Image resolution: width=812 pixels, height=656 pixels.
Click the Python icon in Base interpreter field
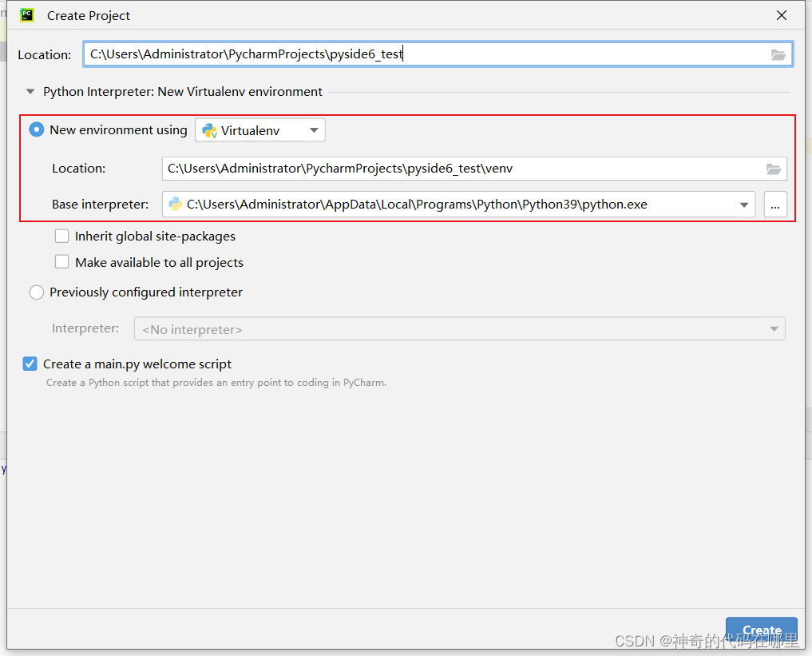pyautogui.click(x=175, y=204)
